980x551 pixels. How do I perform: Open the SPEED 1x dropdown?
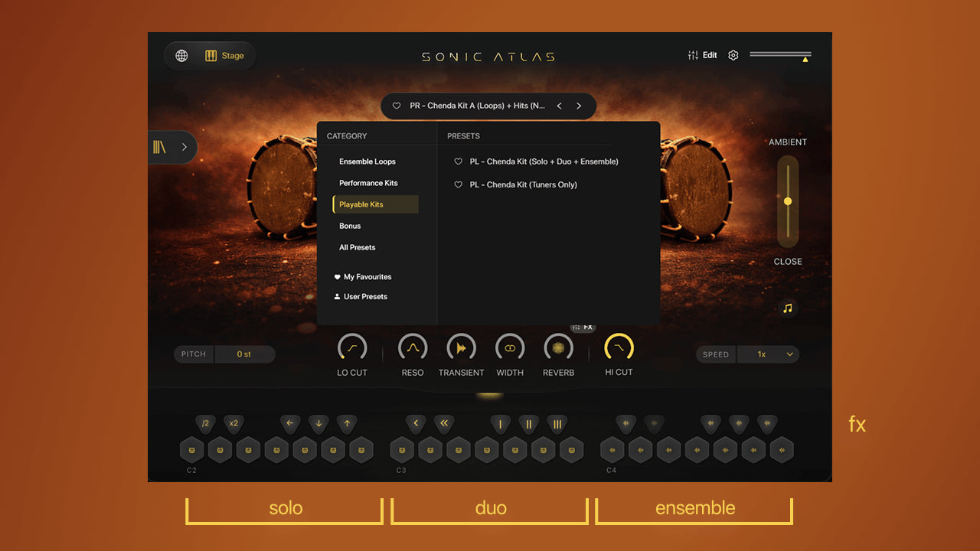768,354
